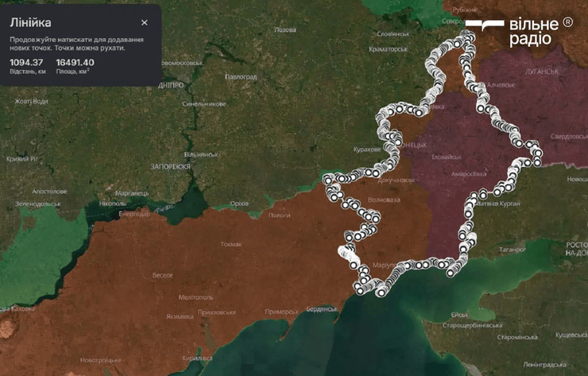Click the ЗАПОРІЖЖЯ city label
The width and height of the screenshot is (588, 376).
pyautogui.click(x=170, y=166)
